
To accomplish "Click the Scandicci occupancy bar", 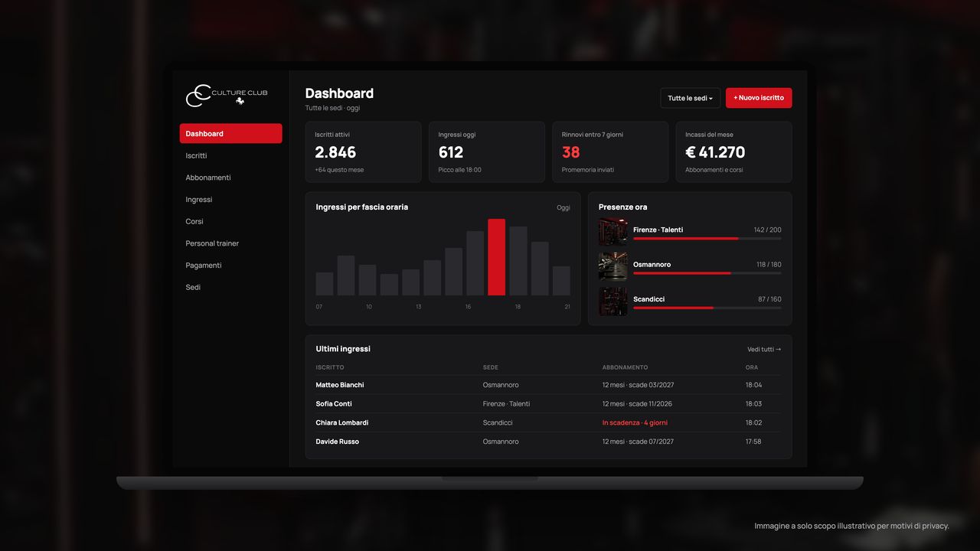I will (x=707, y=308).
